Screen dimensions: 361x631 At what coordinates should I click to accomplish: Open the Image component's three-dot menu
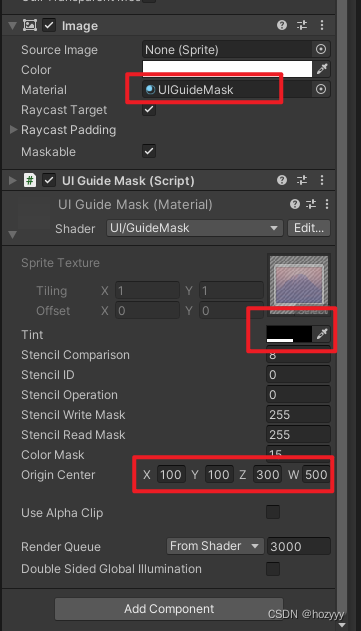(x=322, y=25)
